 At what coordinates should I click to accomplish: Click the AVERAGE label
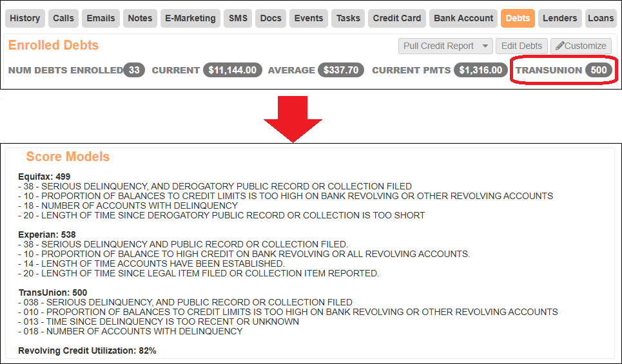click(x=291, y=70)
